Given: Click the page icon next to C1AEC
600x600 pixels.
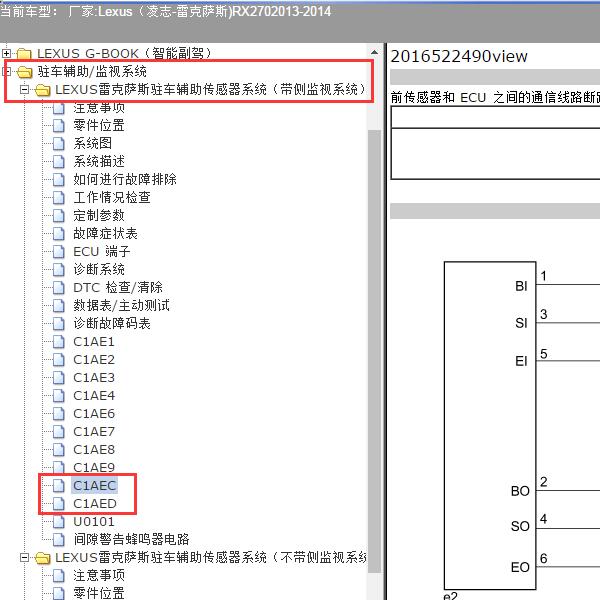Looking at the screenshot, I should 59,485.
